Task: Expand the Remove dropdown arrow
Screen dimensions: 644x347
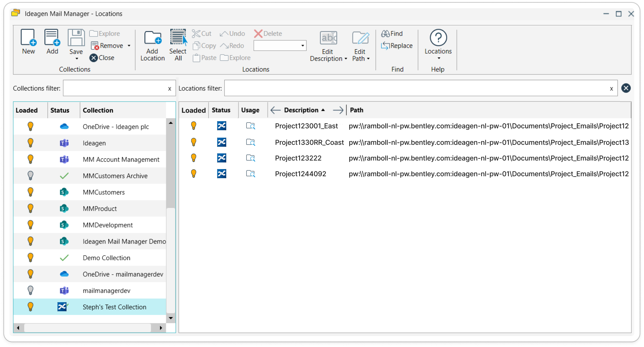Action: [x=129, y=46]
